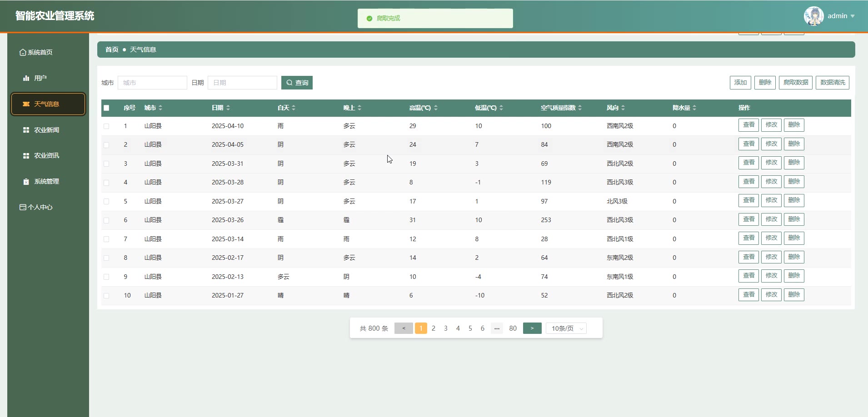Click the 爬取数据 button
Viewport: 868px width, 417px height.
pos(795,83)
